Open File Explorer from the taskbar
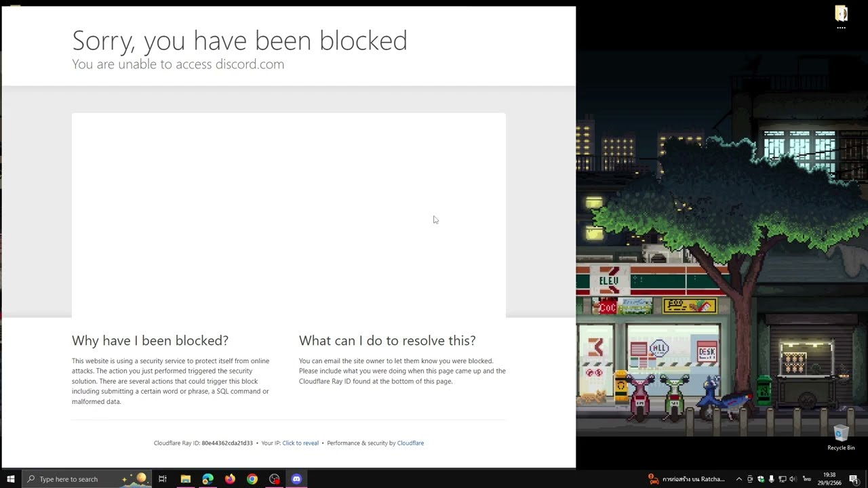Screen dimensions: 868x488 tap(185, 479)
